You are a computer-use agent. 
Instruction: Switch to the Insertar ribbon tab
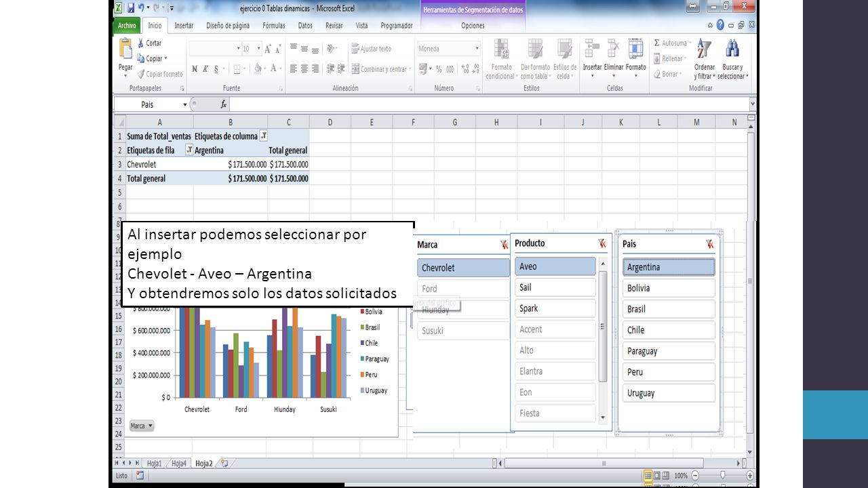pos(184,26)
